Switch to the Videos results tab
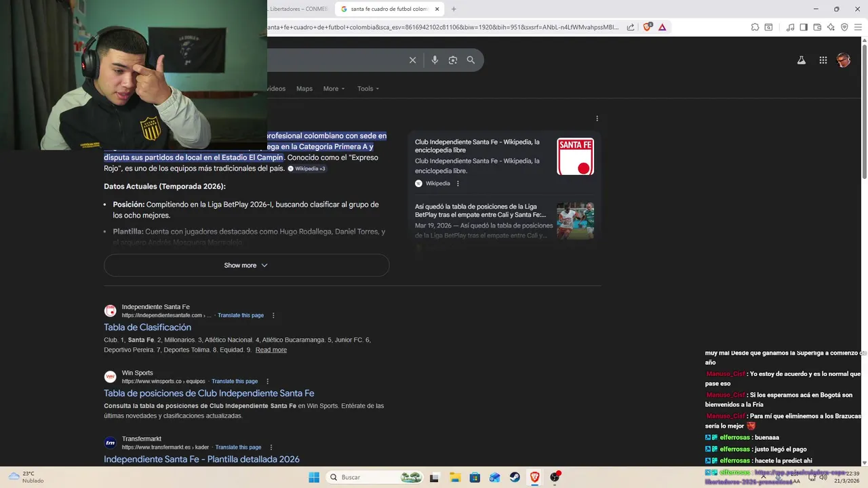The height and width of the screenshot is (488, 868). coord(277,89)
